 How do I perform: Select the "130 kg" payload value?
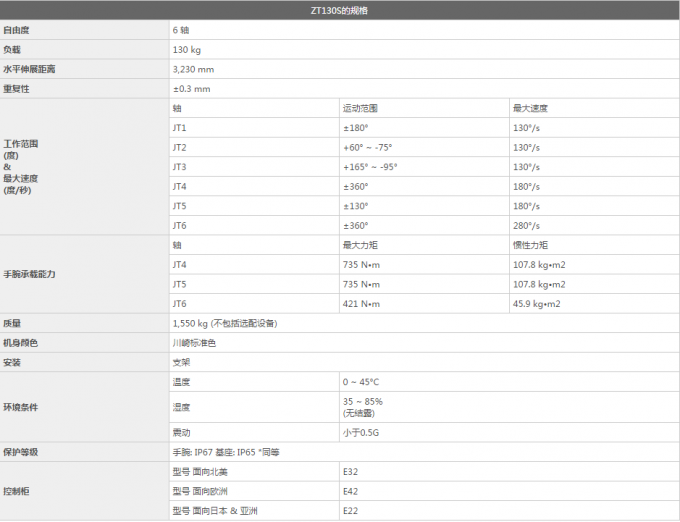pos(186,49)
